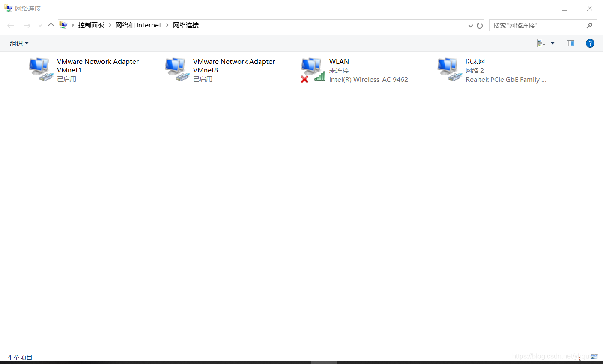Image resolution: width=603 pixels, height=364 pixels.
Task: Click the 以太网 name text
Action: 475,62
